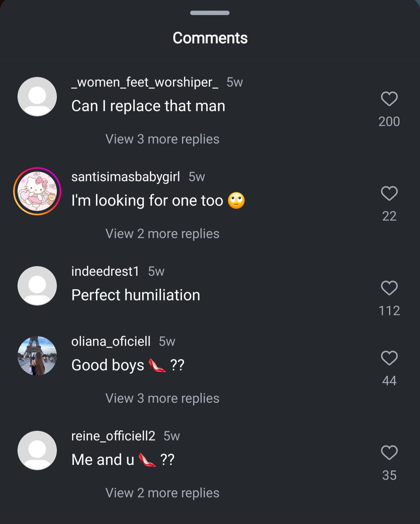Viewport: 420px width, 524px height.
Task: Tap the oliana_oficiell username
Action: pyautogui.click(x=111, y=342)
